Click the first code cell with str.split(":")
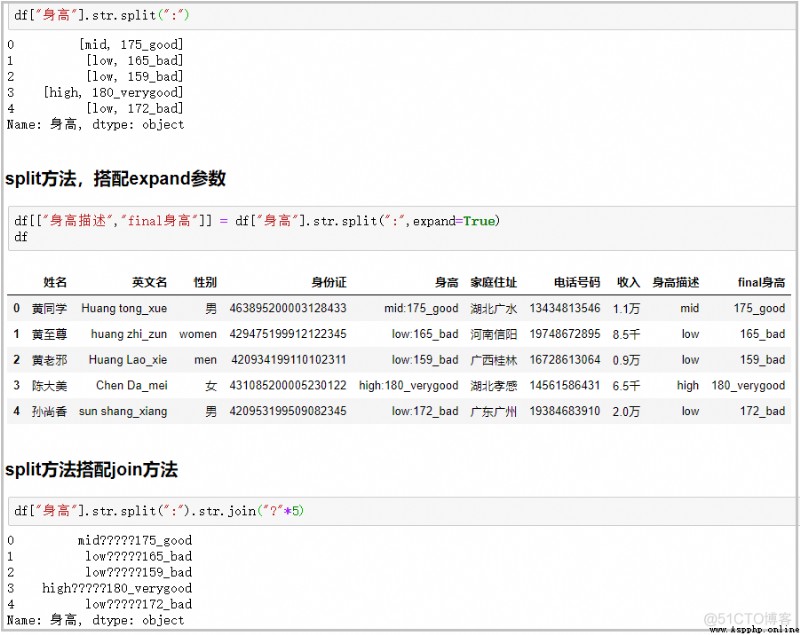The image size is (800, 635). pos(403,15)
